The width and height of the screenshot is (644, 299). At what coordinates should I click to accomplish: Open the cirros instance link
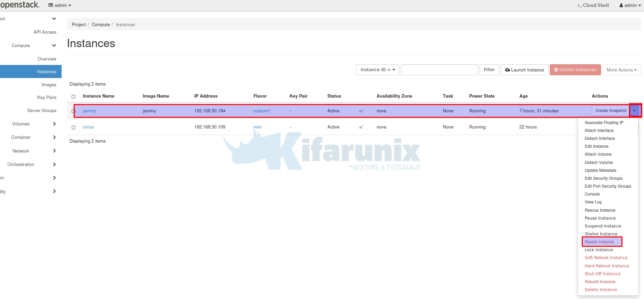pyautogui.click(x=88, y=127)
